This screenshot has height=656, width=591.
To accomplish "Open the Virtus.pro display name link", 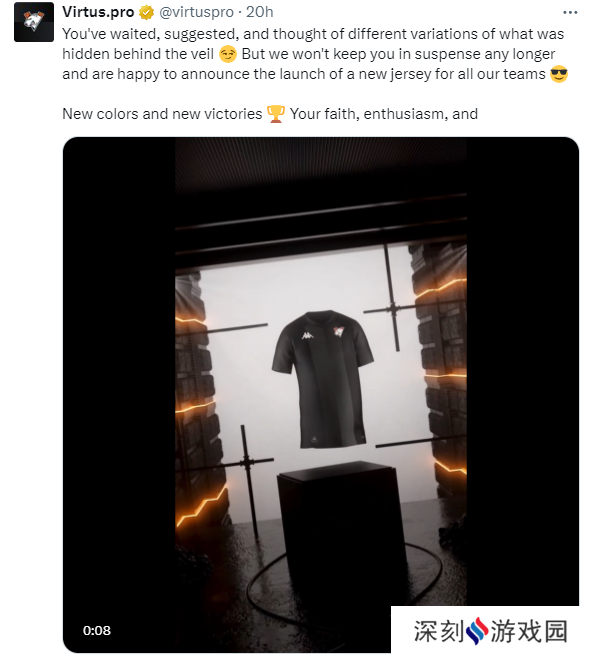I will tap(98, 12).
